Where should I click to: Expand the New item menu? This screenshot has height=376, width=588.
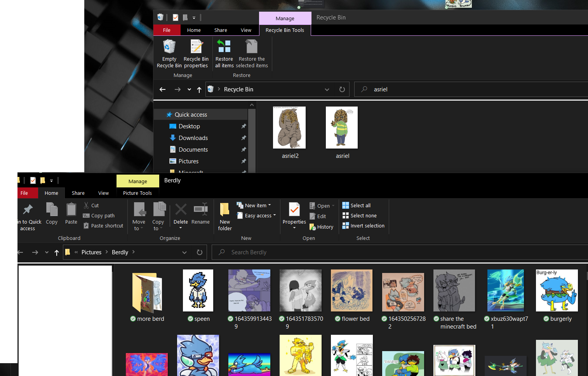(254, 205)
